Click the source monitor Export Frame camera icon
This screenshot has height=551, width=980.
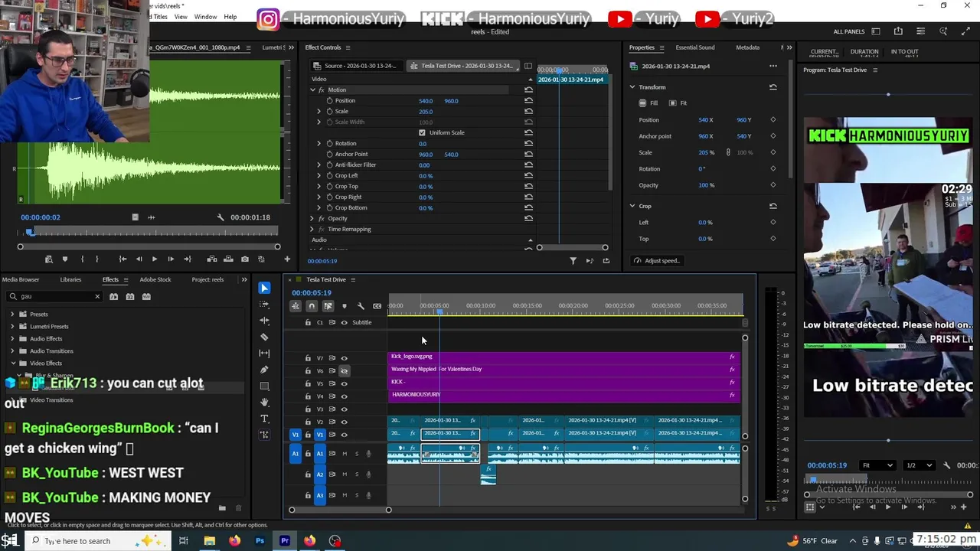coord(244,259)
